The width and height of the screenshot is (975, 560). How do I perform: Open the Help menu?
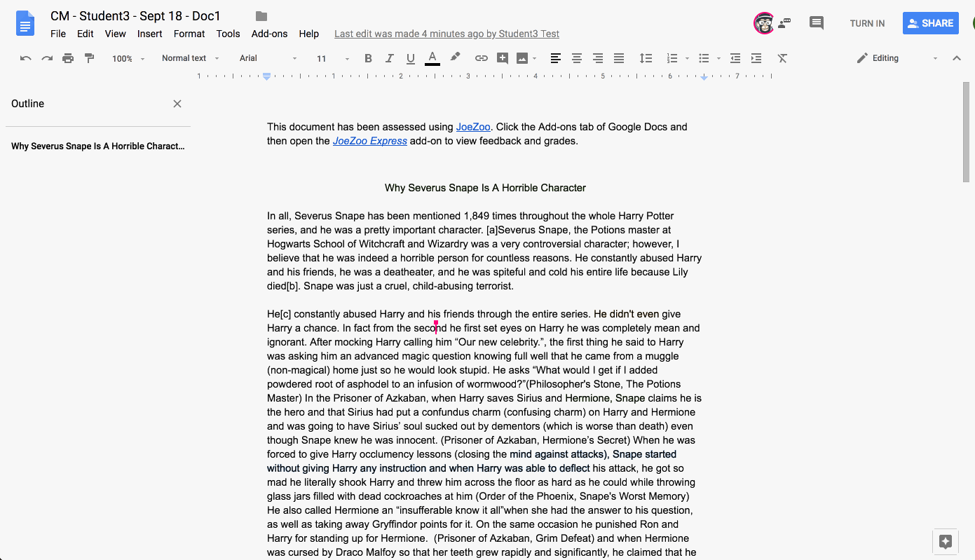(x=309, y=34)
